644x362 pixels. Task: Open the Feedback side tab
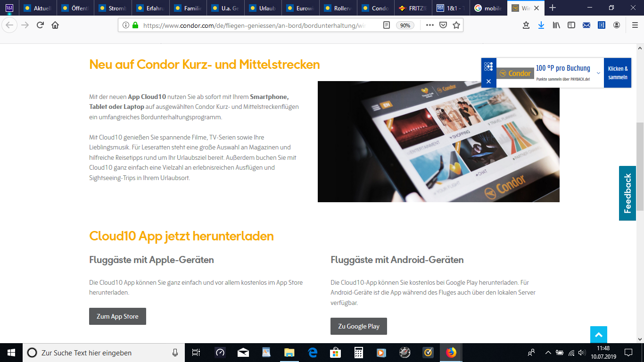pyautogui.click(x=627, y=193)
